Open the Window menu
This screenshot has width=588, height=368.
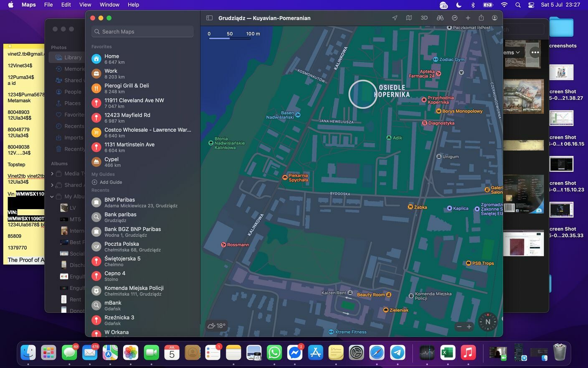click(x=109, y=5)
